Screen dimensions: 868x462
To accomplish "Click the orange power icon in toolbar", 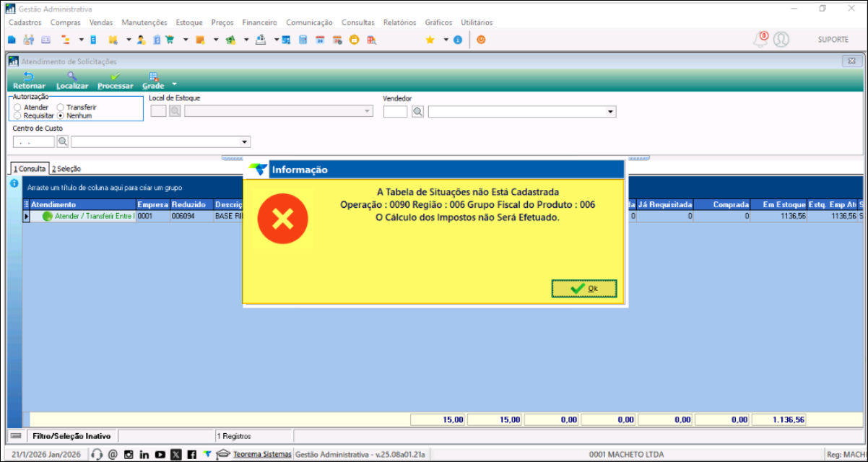I will pyautogui.click(x=481, y=40).
